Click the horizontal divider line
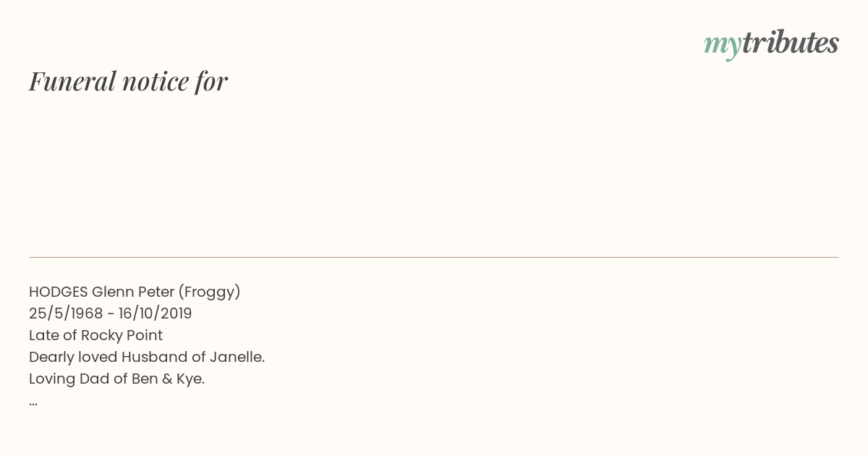Viewport: 868px width, 456px height. coord(434,257)
